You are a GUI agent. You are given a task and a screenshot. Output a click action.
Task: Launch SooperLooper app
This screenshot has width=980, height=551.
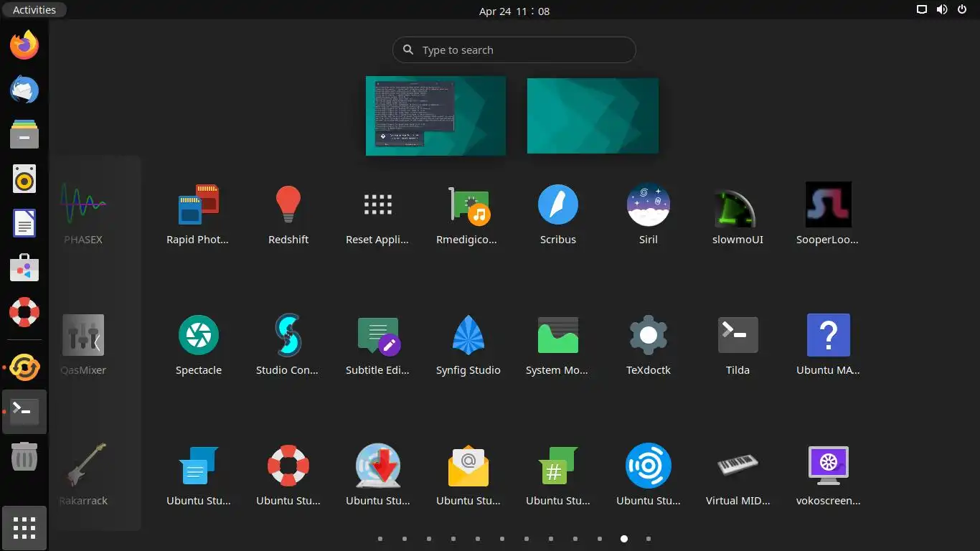(x=828, y=213)
